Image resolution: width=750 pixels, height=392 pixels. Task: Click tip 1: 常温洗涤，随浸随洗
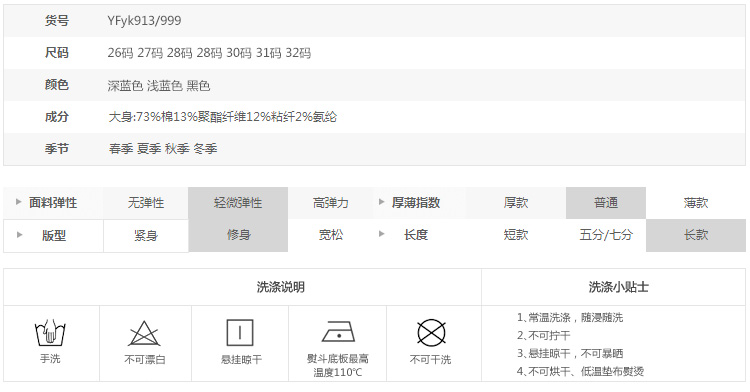(x=570, y=317)
